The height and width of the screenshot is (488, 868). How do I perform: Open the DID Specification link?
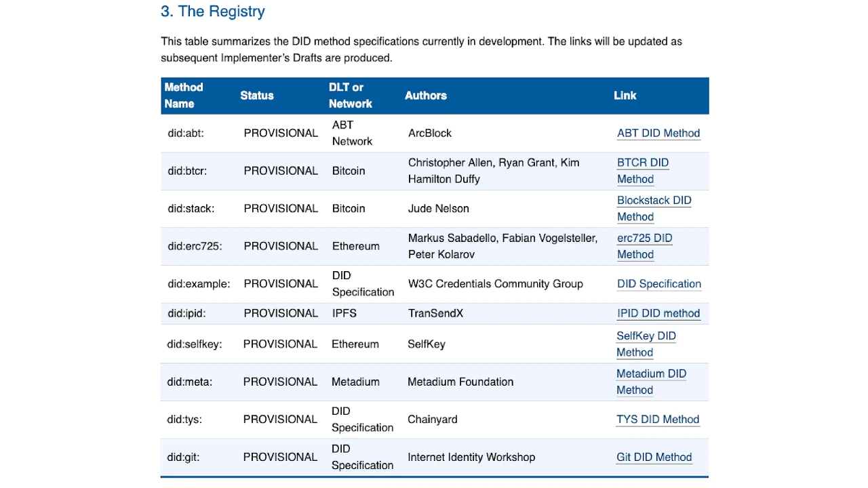[659, 284]
